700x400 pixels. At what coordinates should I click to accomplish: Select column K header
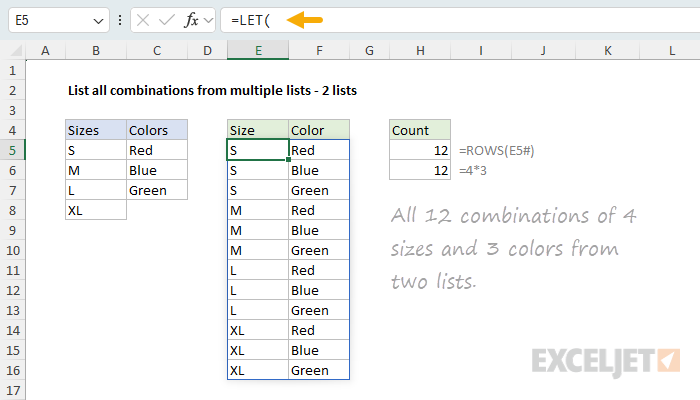pos(608,50)
